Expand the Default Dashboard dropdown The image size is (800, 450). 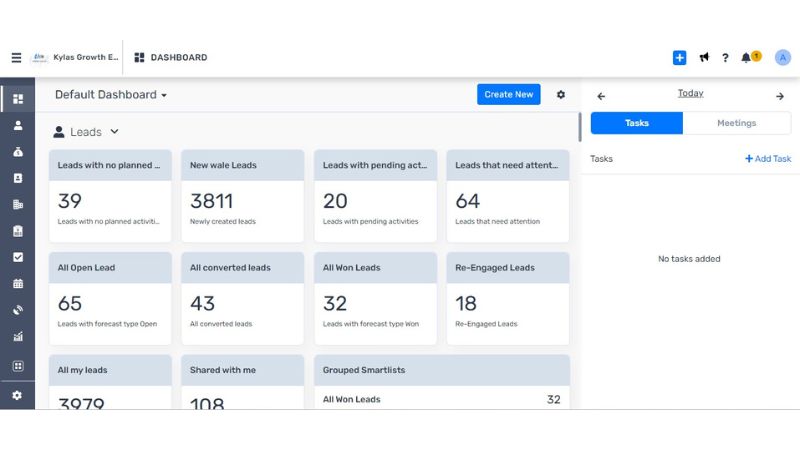point(111,95)
